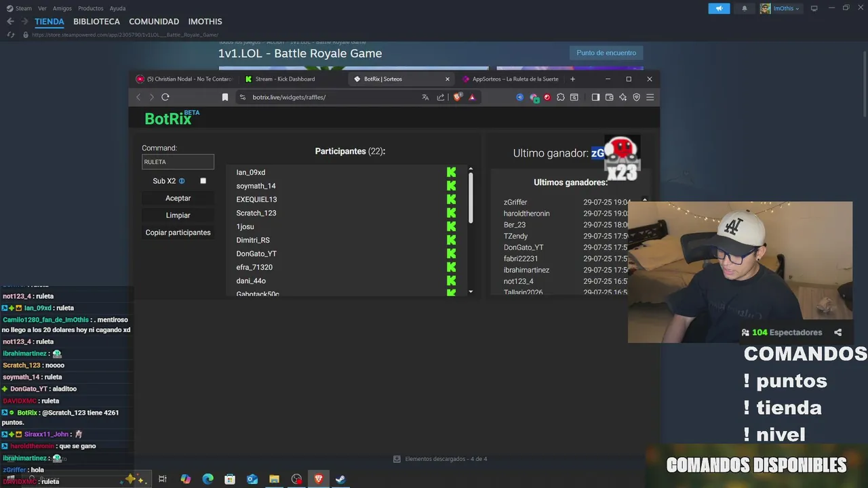Click the Brave VPN shield icon

(x=636, y=97)
